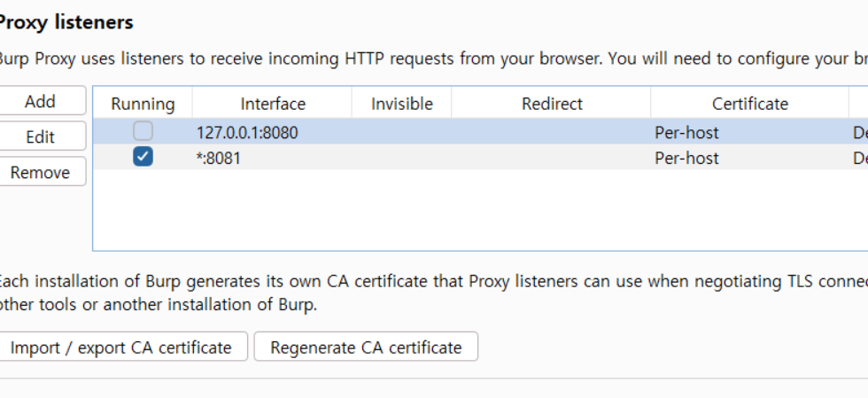
Task: Sort by the Interface column header
Action: 273,104
